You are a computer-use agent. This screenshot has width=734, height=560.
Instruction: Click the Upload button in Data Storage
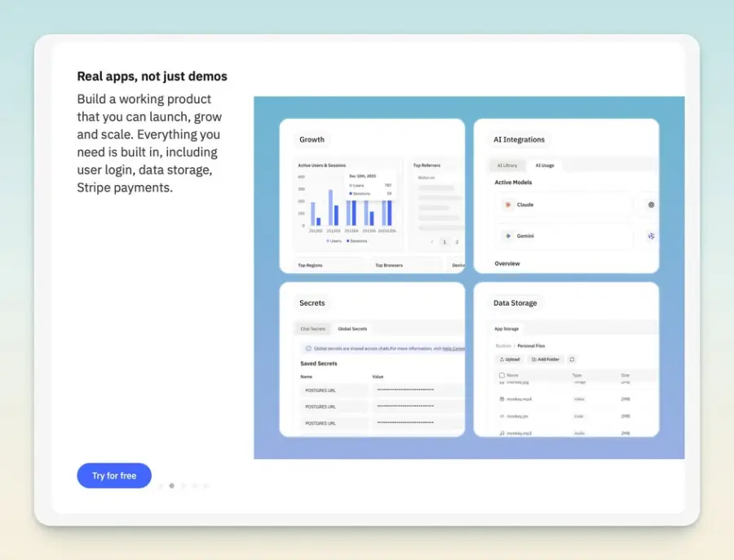click(510, 359)
